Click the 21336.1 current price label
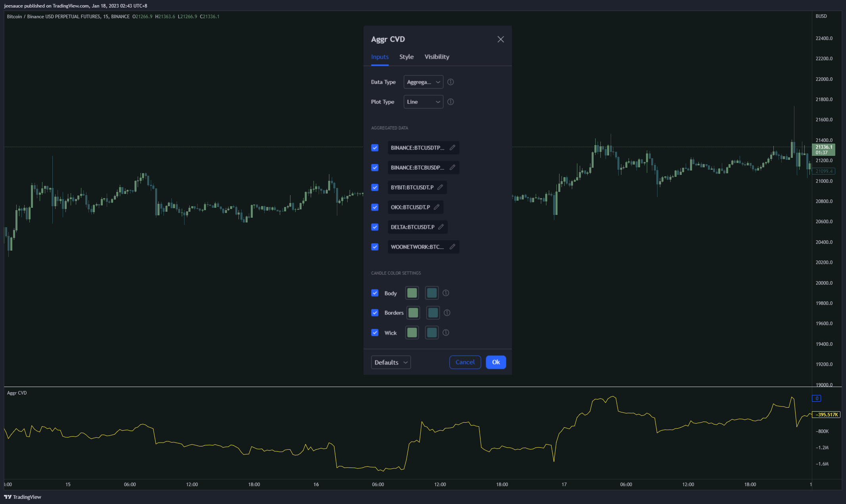Image resolution: width=846 pixels, height=504 pixels. [824, 149]
